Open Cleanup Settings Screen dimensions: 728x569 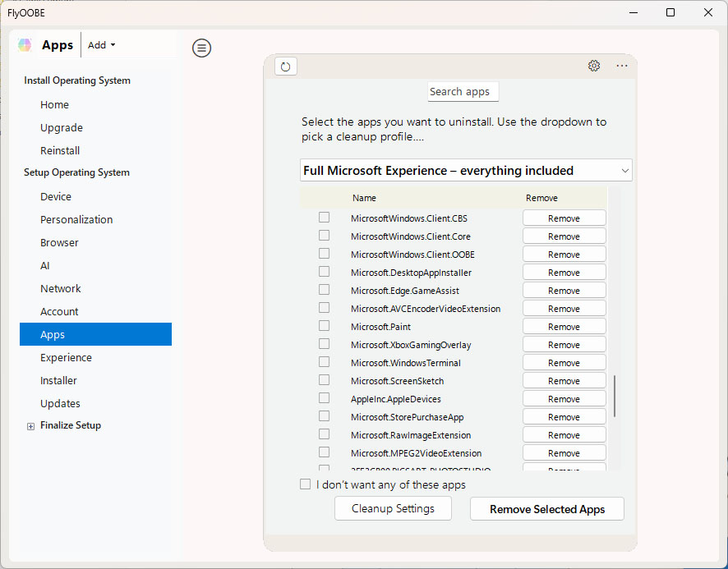point(393,508)
